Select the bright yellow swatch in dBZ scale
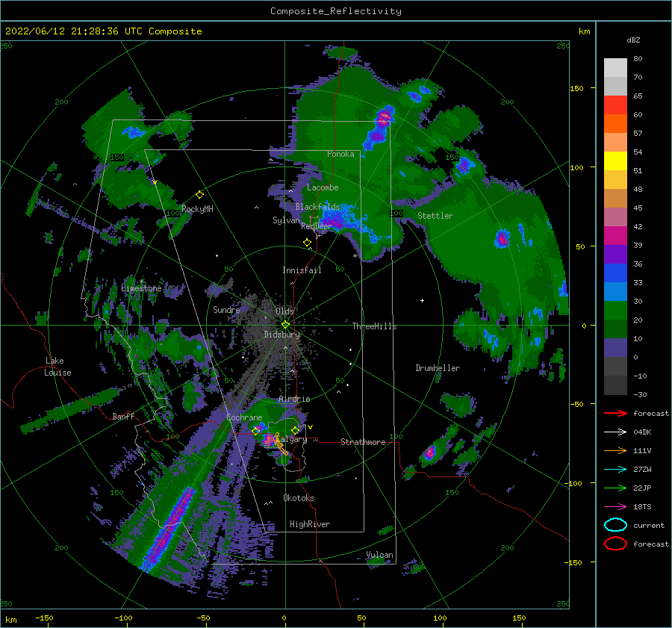672x628 pixels. coord(615,161)
